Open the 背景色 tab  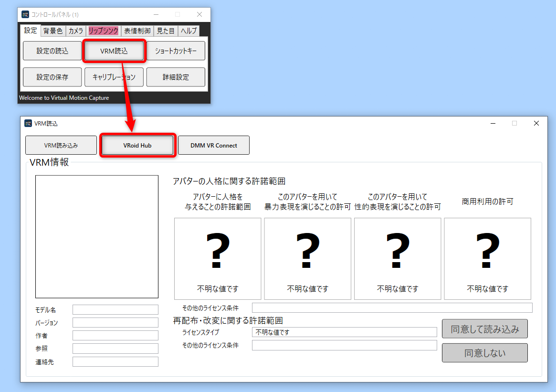pos(53,31)
